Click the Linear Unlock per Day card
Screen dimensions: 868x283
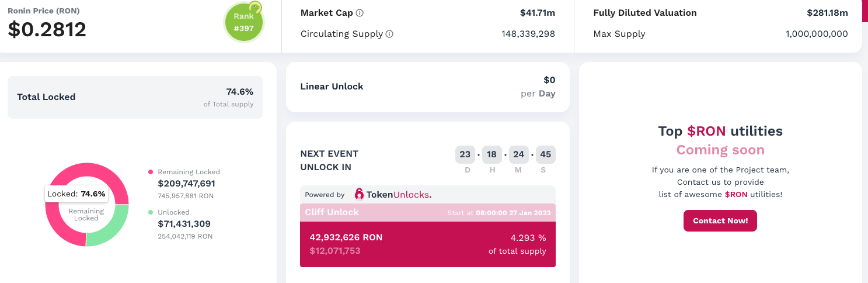(427, 87)
